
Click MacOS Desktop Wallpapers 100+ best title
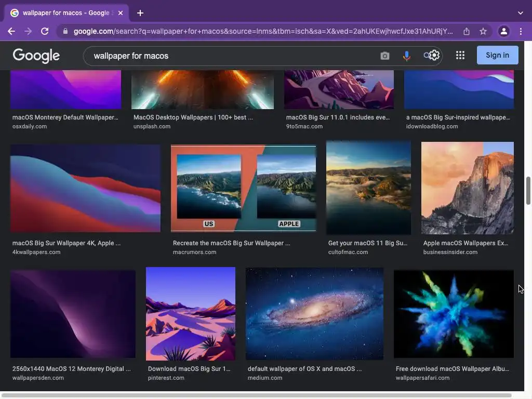coord(193,117)
